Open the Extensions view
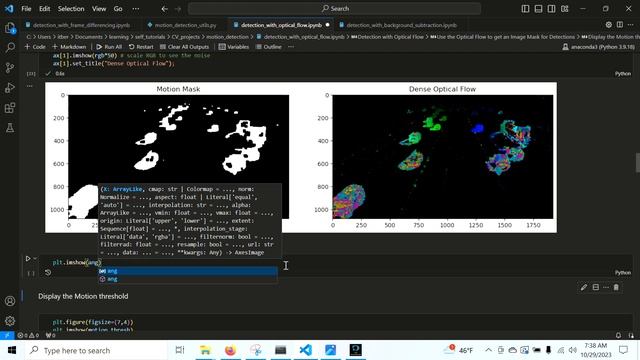 [x=10, y=108]
